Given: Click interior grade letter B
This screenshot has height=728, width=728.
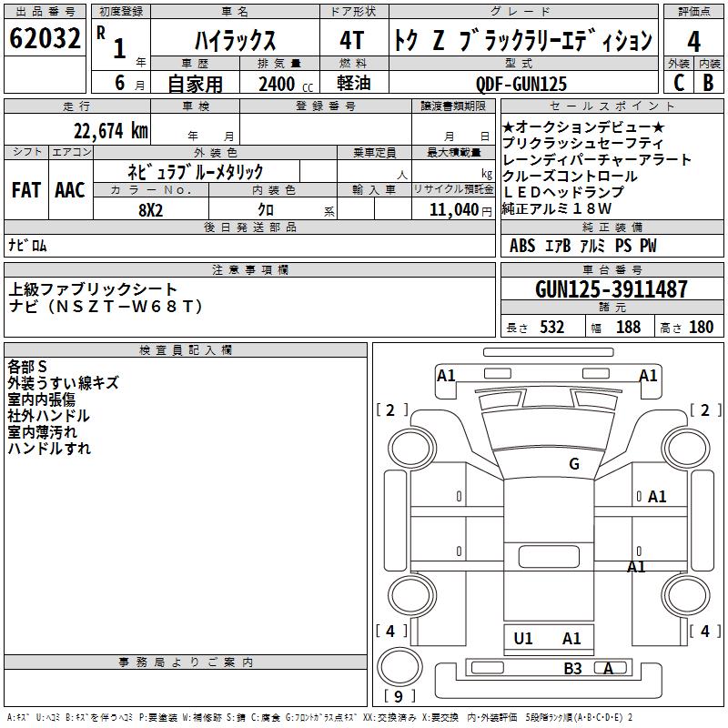Looking at the screenshot, I should click(708, 83).
